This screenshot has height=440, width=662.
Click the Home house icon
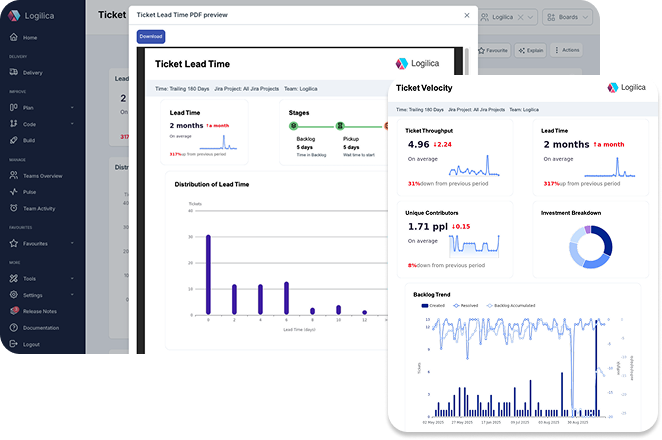pos(14,37)
